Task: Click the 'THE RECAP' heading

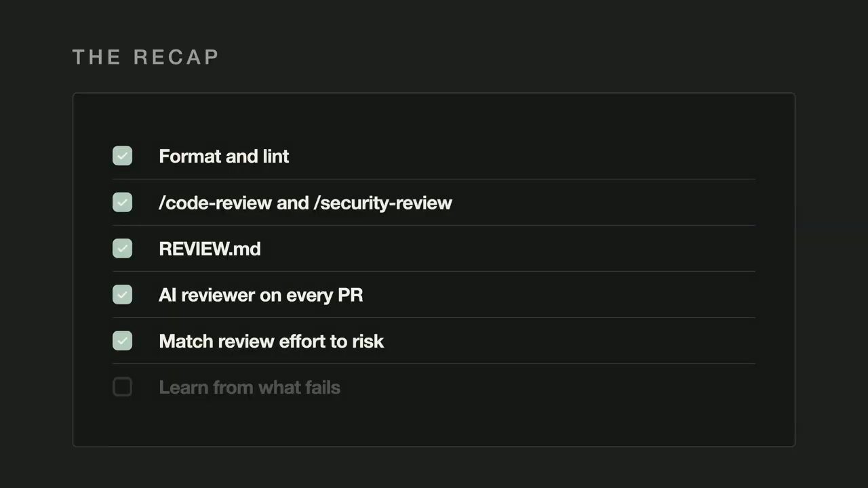Action: coord(146,57)
